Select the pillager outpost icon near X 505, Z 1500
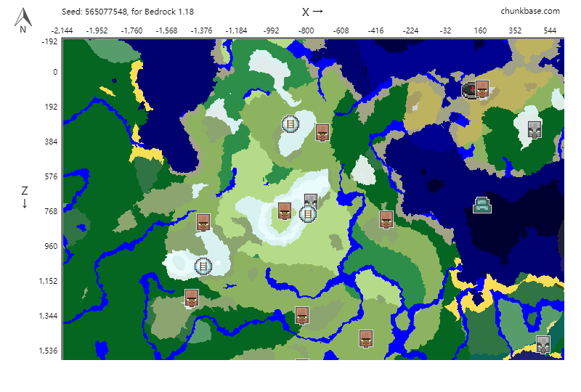The width and height of the screenshot is (581, 392). click(543, 344)
